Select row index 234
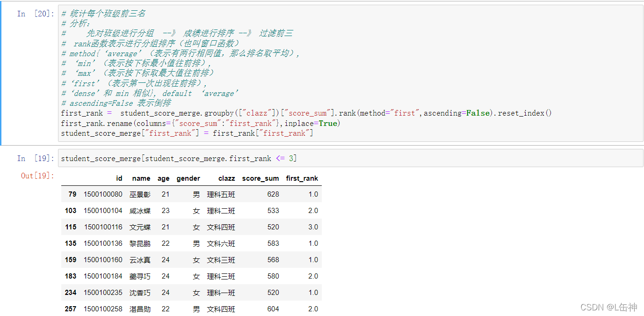Screen dimensions: 644x316 pos(71,293)
